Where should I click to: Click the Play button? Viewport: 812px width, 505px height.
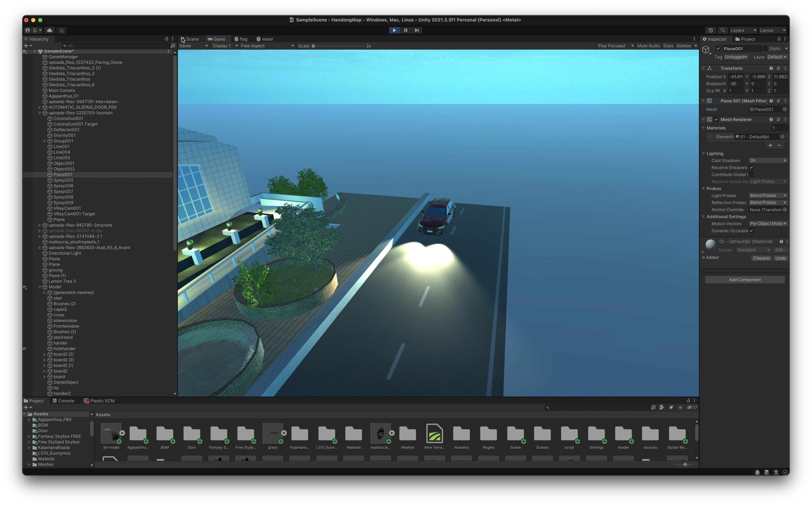tap(394, 30)
